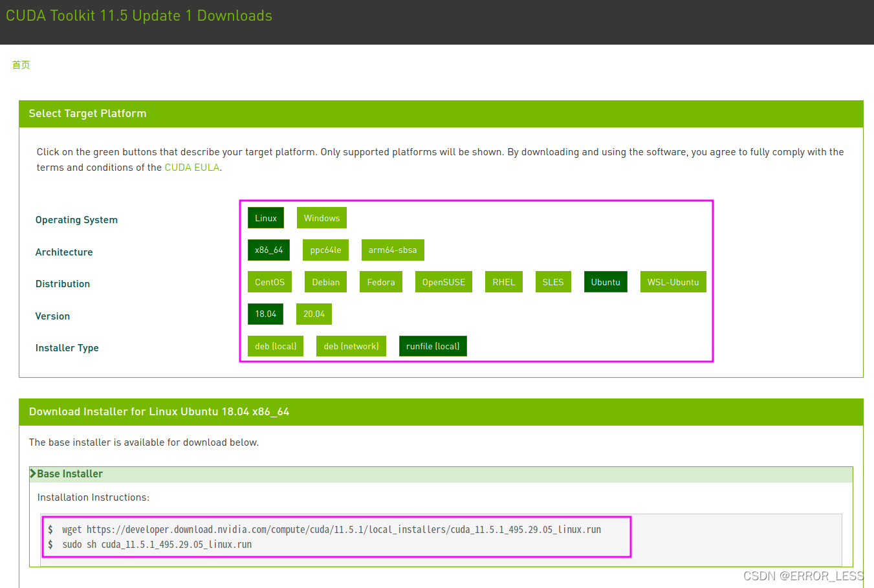Click the Installer Type label
Viewport: 874px width, 588px height.
click(x=67, y=348)
